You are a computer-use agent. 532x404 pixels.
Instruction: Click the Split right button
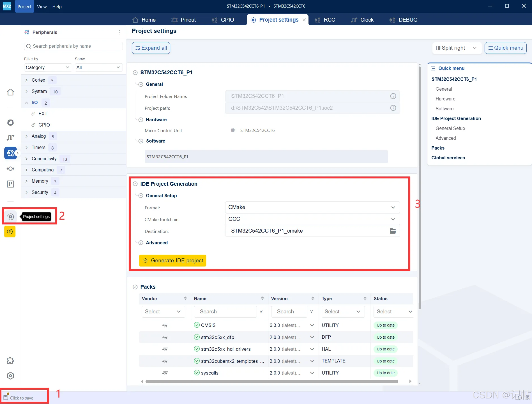(450, 48)
